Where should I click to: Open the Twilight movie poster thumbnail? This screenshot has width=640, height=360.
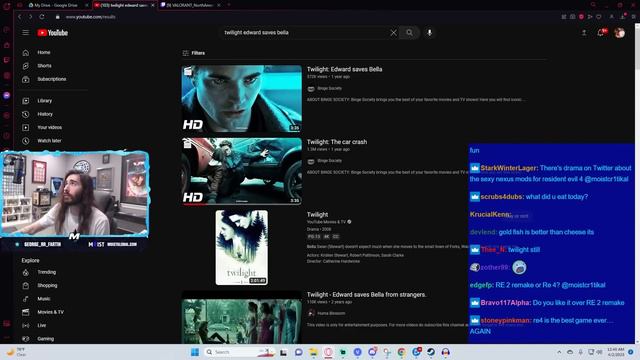[x=242, y=247]
